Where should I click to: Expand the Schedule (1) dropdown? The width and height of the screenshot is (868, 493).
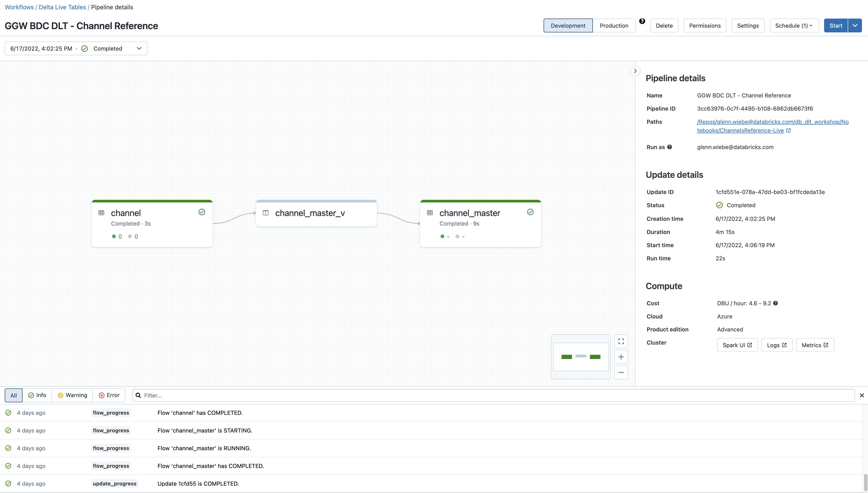click(x=794, y=26)
